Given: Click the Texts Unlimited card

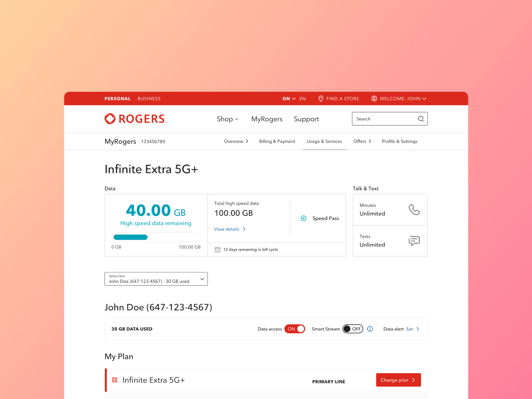Looking at the screenshot, I should click(390, 241).
